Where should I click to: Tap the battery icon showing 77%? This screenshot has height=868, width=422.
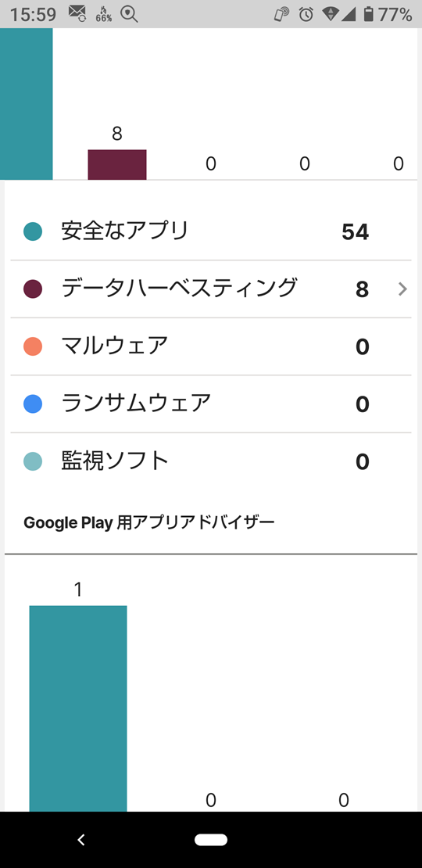click(368, 15)
